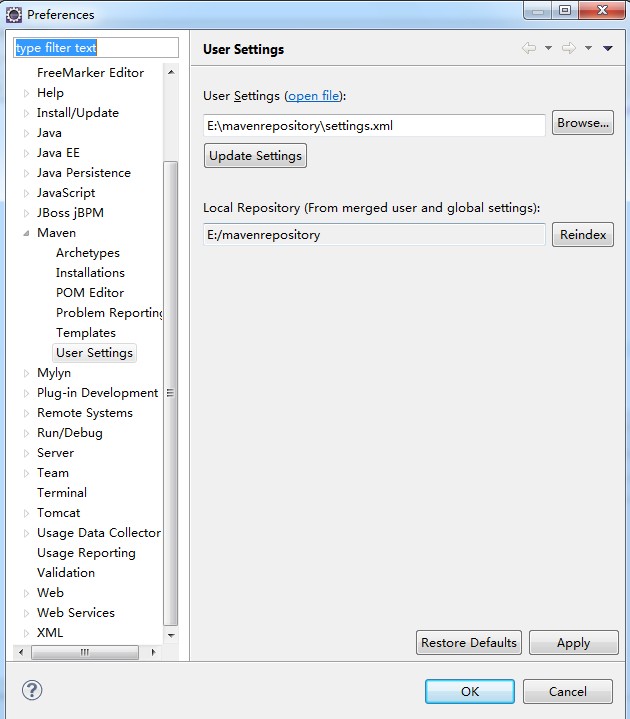Focus the type filter text field
Viewport: 630px width, 719px height.
(x=96, y=48)
